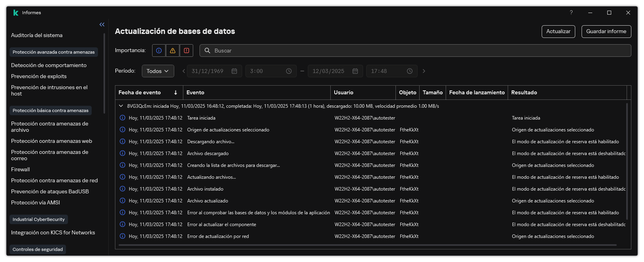Image resolution: width=644 pixels, height=262 pixels.
Task: Click Protección avanzada contra amenazas section label
Action: click(x=54, y=52)
